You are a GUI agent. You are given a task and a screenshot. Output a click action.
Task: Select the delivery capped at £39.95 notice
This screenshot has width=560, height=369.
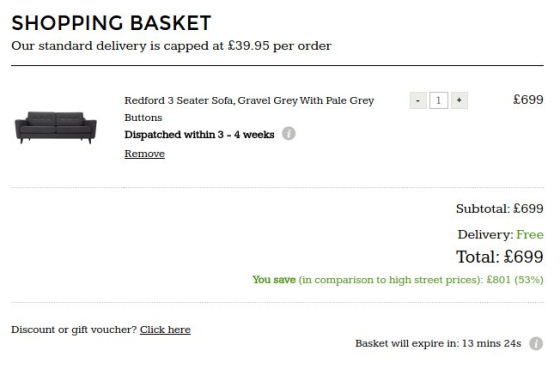click(x=171, y=46)
